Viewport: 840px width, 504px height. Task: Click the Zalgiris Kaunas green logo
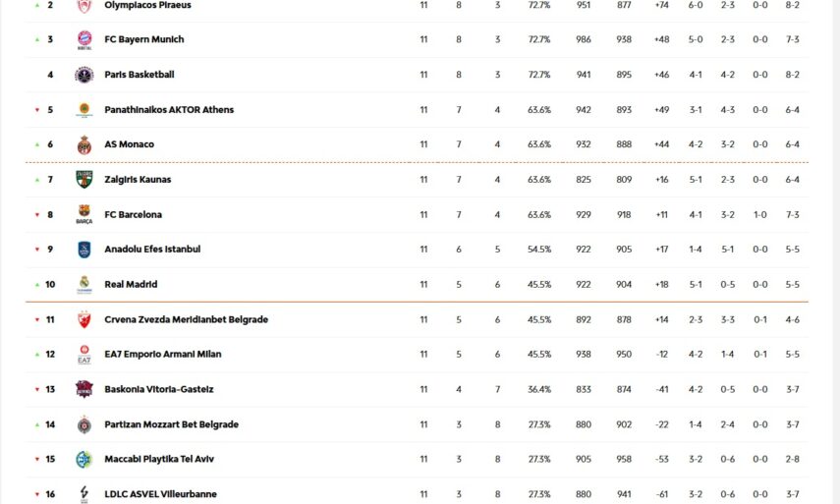[84, 180]
